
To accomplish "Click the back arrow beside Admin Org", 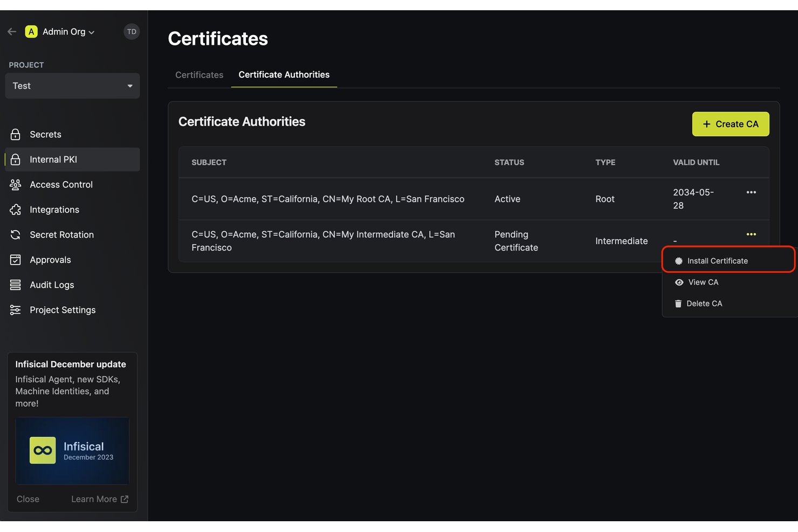I will point(12,32).
